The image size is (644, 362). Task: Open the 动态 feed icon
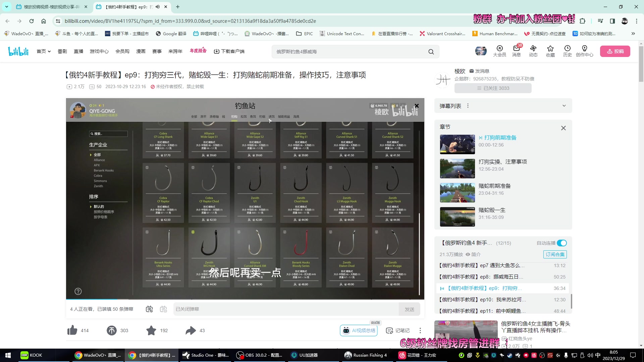(533, 51)
